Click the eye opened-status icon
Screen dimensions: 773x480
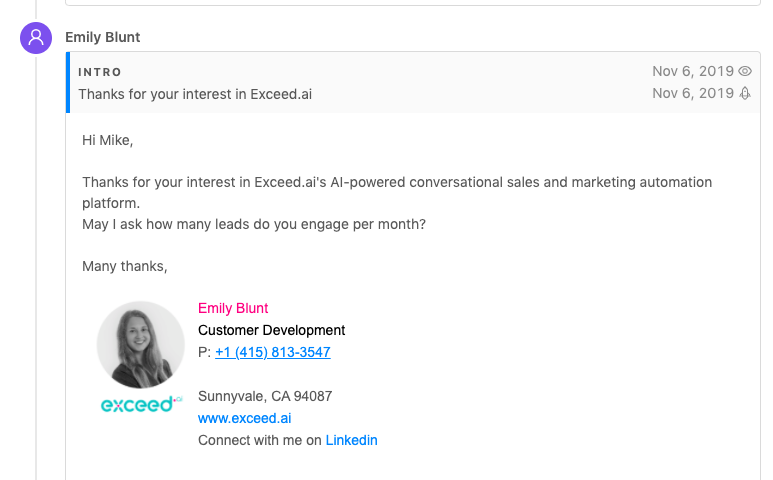pos(744,71)
